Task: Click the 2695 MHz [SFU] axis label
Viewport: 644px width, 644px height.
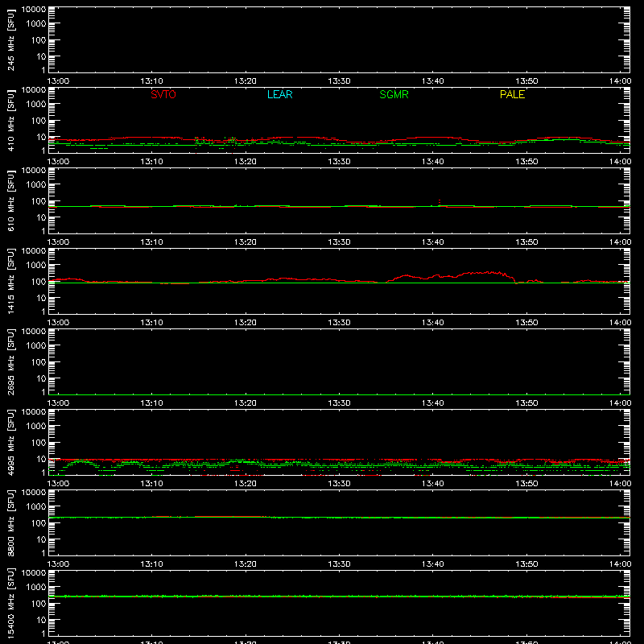Action: [10, 361]
